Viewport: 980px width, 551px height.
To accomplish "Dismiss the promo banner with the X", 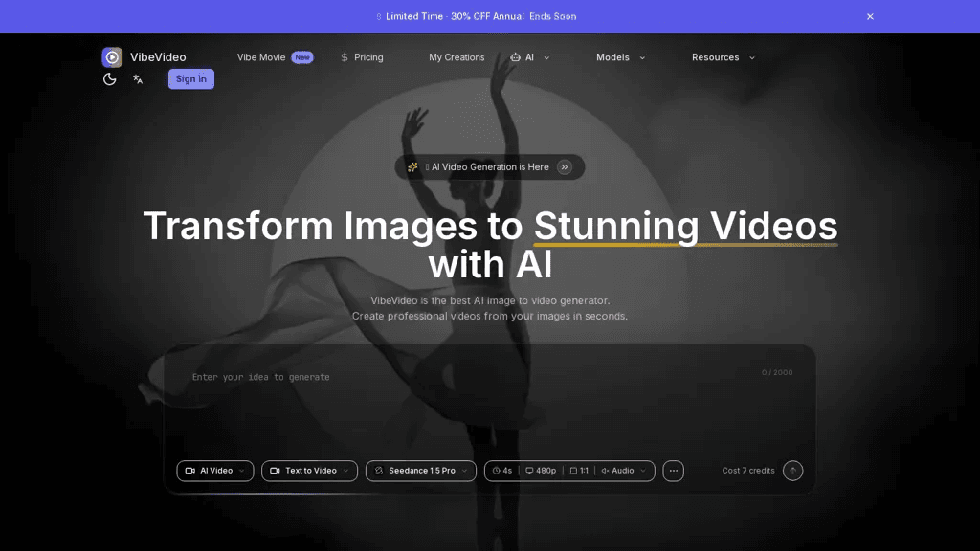I will click(x=870, y=17).
